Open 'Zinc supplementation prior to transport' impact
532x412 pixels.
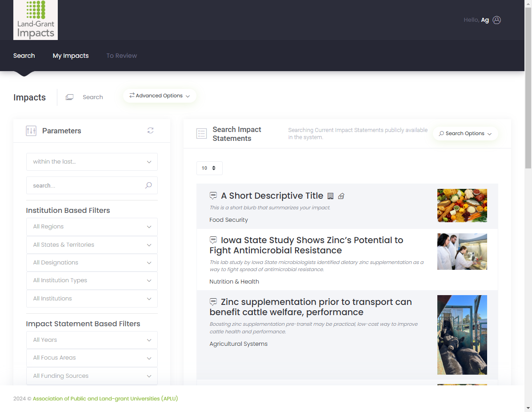(x=311, y=307)
